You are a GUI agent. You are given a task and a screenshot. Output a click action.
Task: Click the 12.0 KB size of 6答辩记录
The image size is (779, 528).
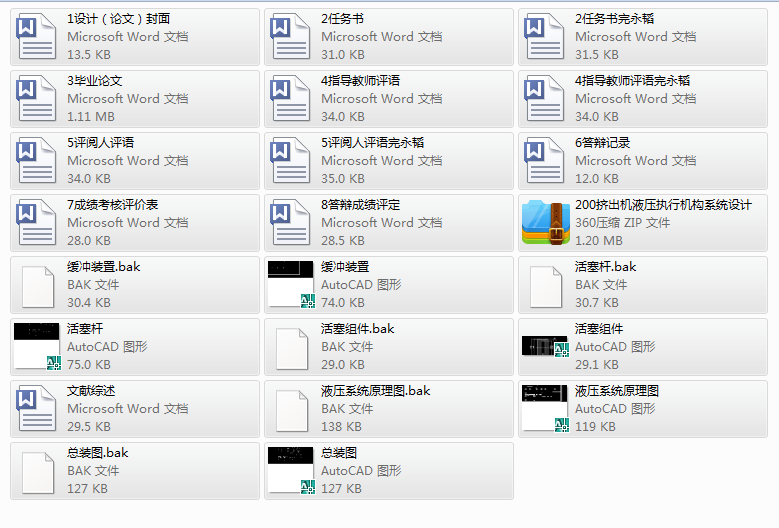pos(597,179)
